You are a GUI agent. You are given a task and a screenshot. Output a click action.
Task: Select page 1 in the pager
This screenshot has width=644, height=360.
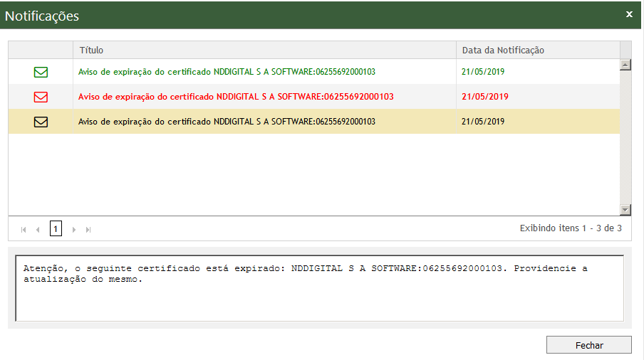pyautogui.click(x=56, y=229)
